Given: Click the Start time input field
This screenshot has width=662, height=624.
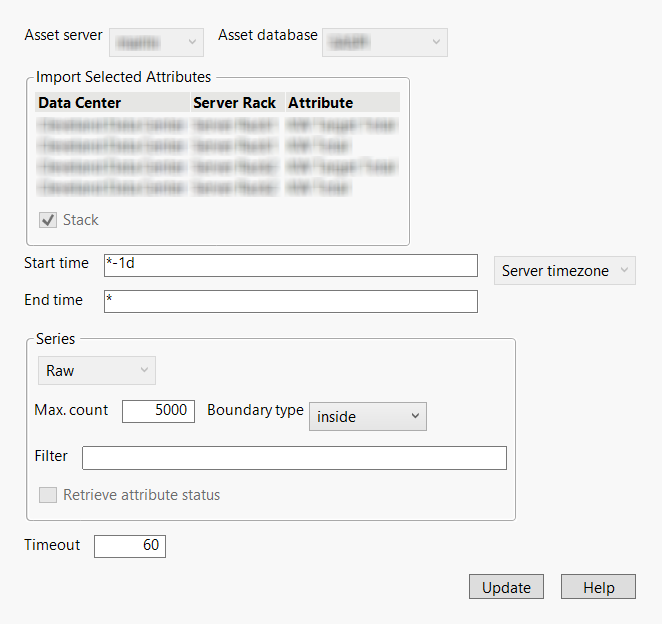Looking at the screenshot, I should coord(290,265).
